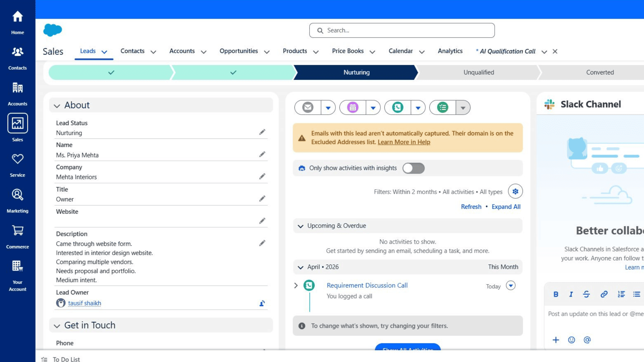
Task: Edit the Website field pencil icon
Action: [x=262, y=221]
